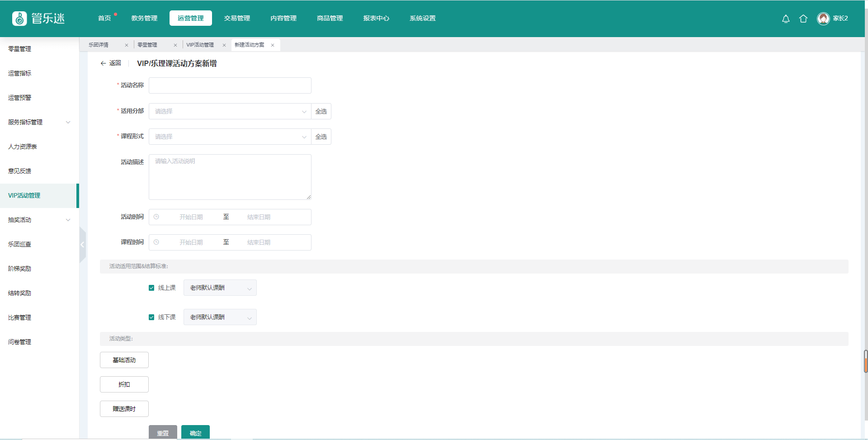Screen dimensions: 868x440
Task: Toggle the 线下课 checkbox
Action: coord(151,317)
